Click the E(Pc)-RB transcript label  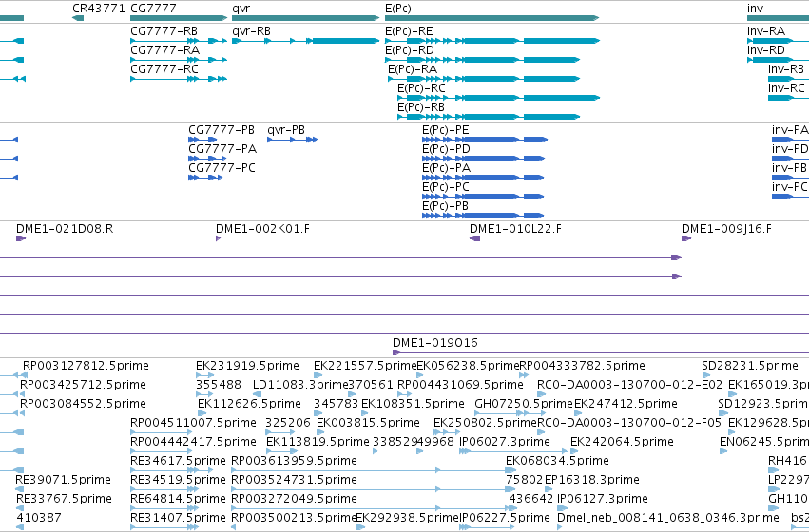point(421,107)
